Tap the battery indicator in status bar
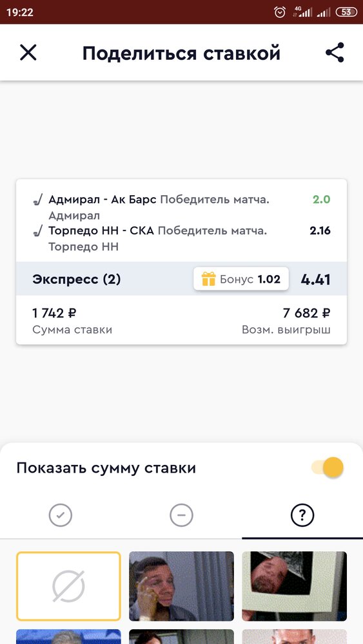The image size is (363, 644). click(346, 12)
